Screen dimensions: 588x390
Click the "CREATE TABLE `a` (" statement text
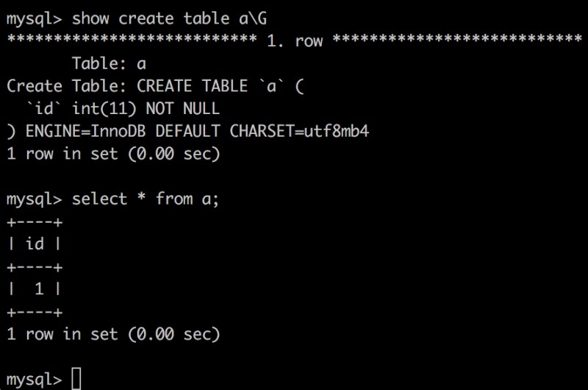[220, 86]
